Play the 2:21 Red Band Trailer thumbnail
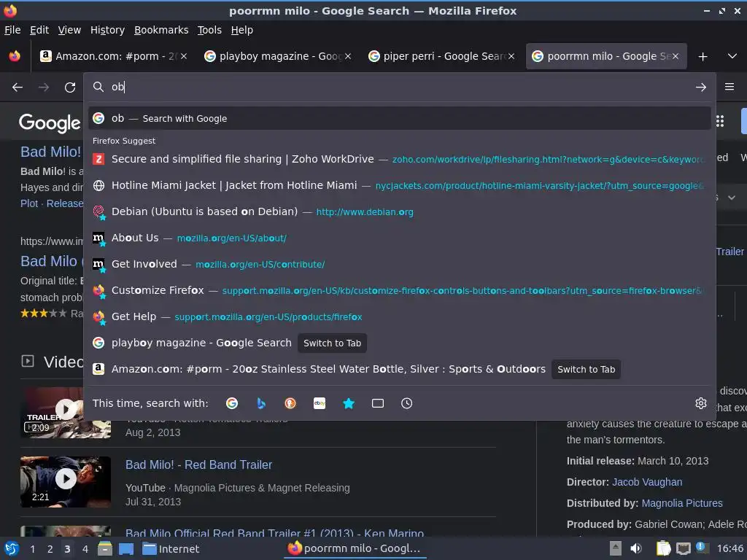747x560 pixels. coord(66,481)
